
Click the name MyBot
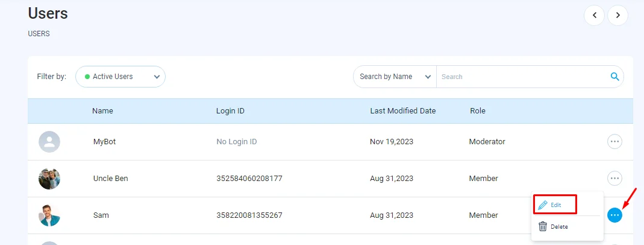click(x=104, y=142)
